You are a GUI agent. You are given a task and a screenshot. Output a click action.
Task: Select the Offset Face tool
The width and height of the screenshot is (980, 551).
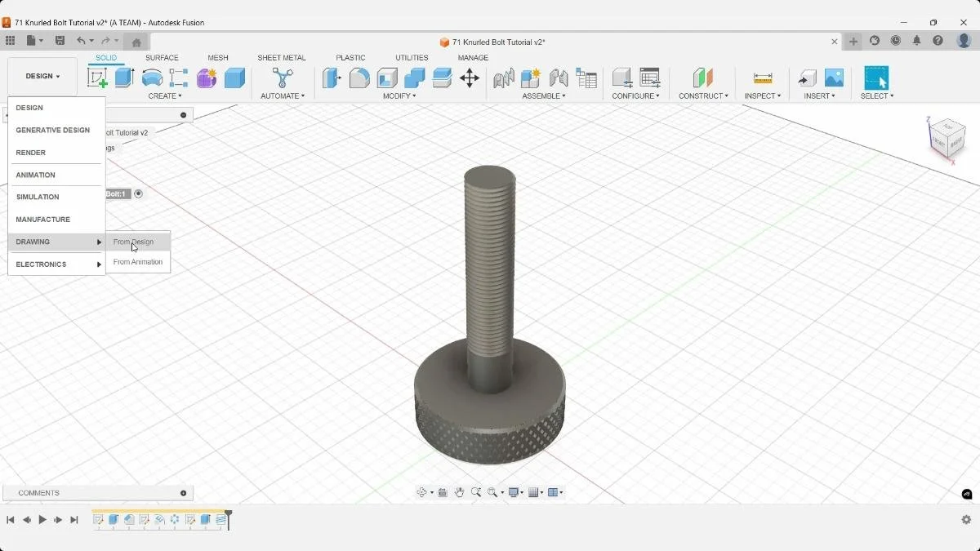[x=442, y=78]
